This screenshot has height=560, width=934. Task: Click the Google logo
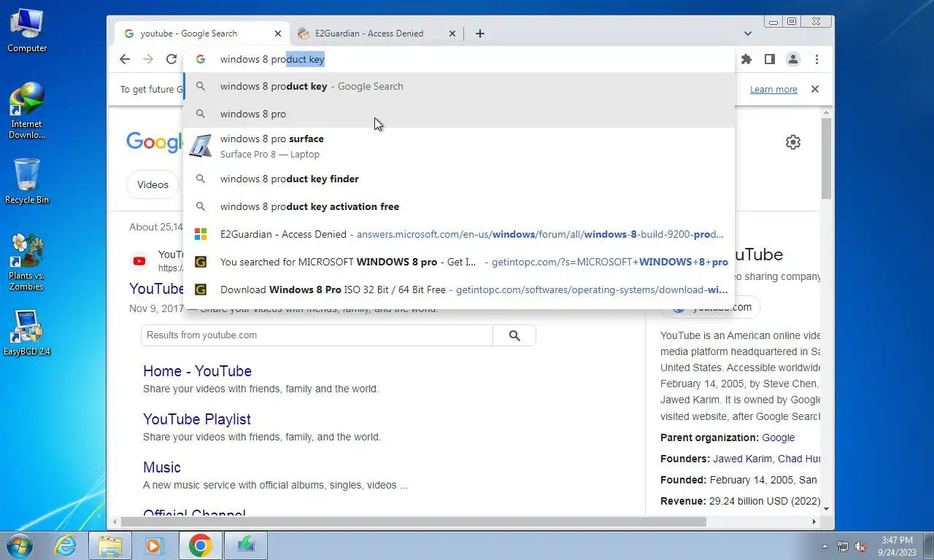pyautogui.click(x=155, y=142)
